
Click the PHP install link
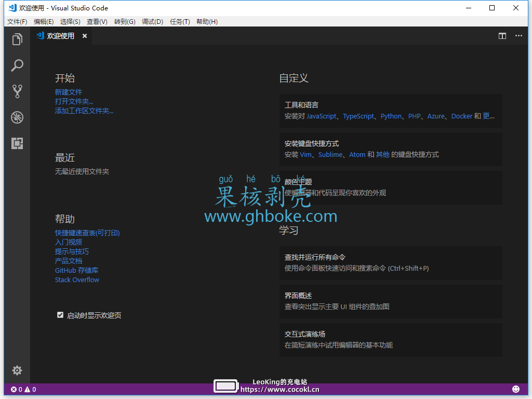pos(414,116)
